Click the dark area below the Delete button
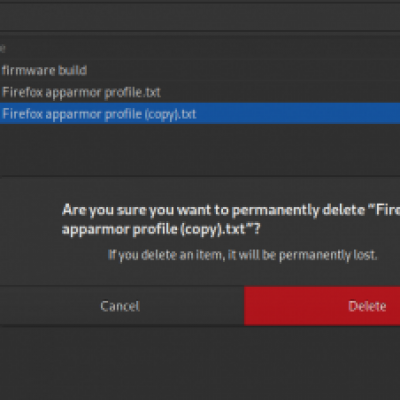The width and height of the screenshot is (400, 400). (322, 362)
